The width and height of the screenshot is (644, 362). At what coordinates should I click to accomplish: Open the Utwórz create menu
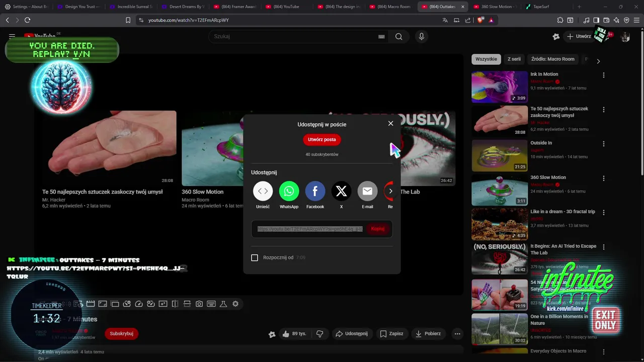pos(579,36)
